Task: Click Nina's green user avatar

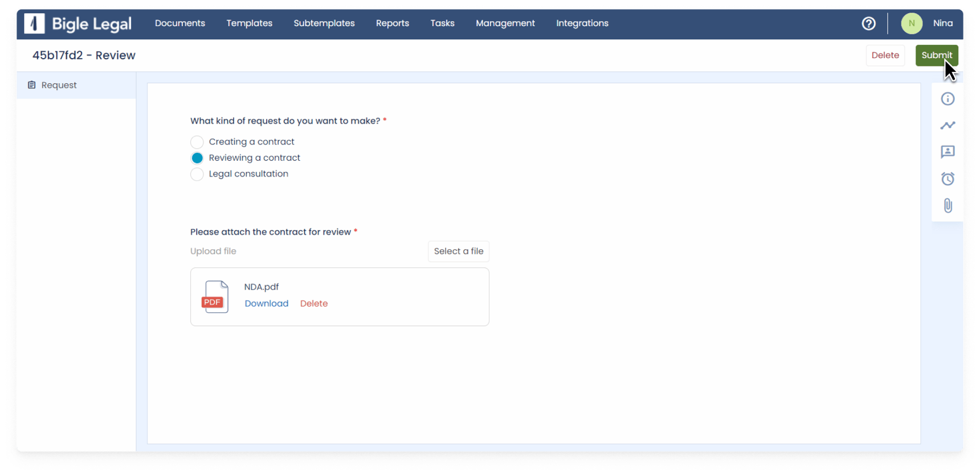Action: click(x=912, y=23)
